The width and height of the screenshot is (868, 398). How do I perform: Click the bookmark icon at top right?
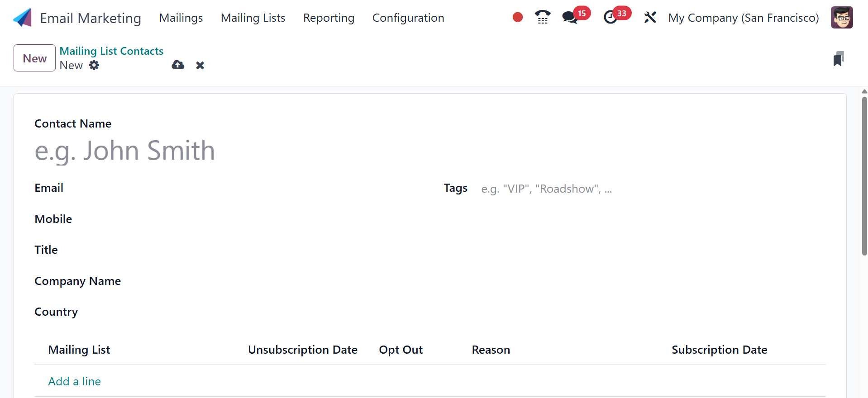[838, 59]
